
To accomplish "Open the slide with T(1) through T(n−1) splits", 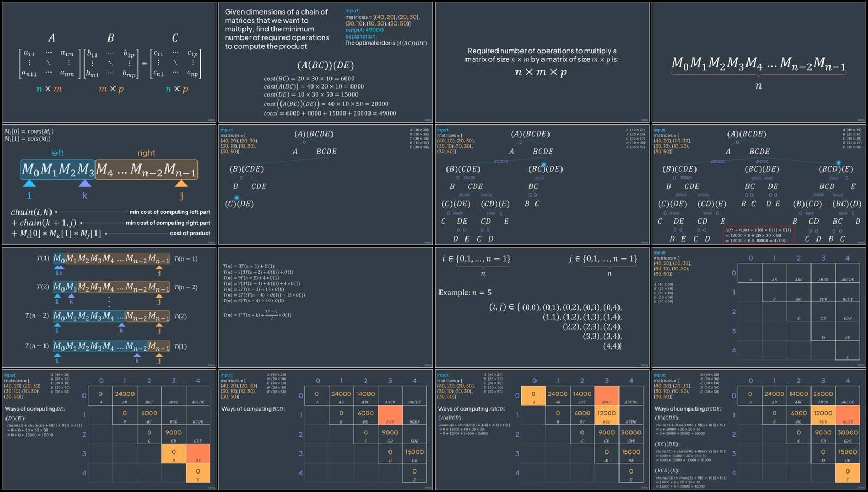I will [x=109, y=307].
